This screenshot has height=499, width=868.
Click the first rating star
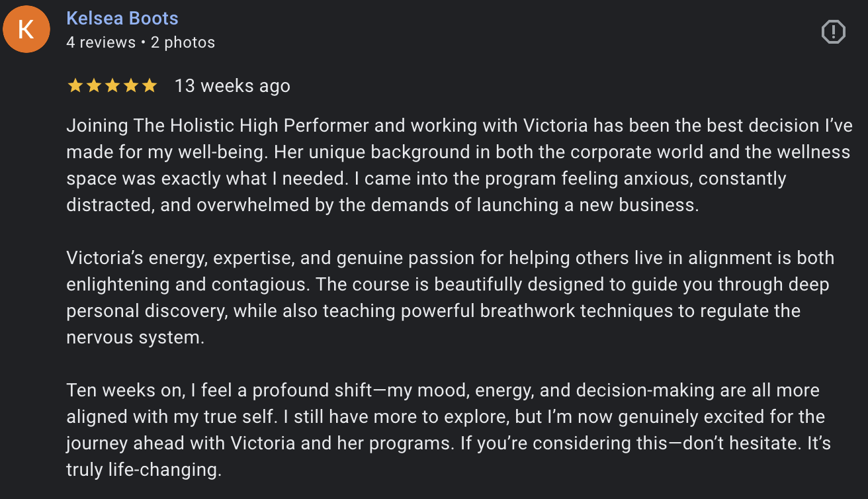(x=75, y=86)
